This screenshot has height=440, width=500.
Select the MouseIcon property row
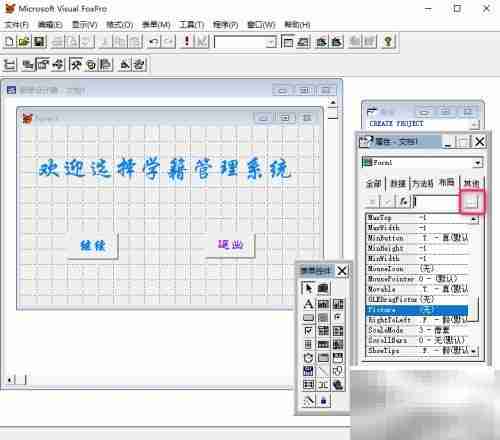417,269
